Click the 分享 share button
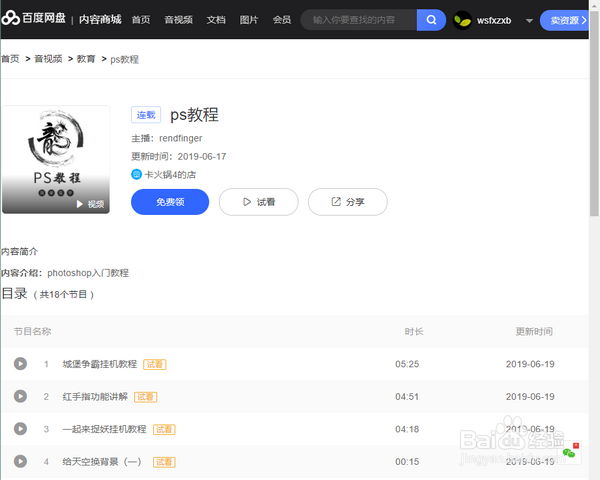This screenshot has height=480, width=600. tap(348, 202)
